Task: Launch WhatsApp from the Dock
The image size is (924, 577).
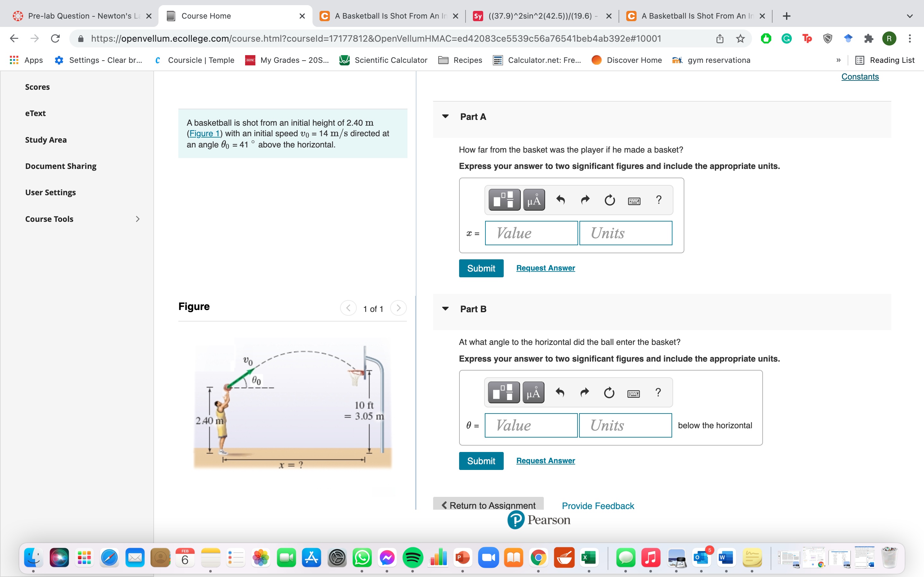Action: pyautogui.click(x=362, y=557)
